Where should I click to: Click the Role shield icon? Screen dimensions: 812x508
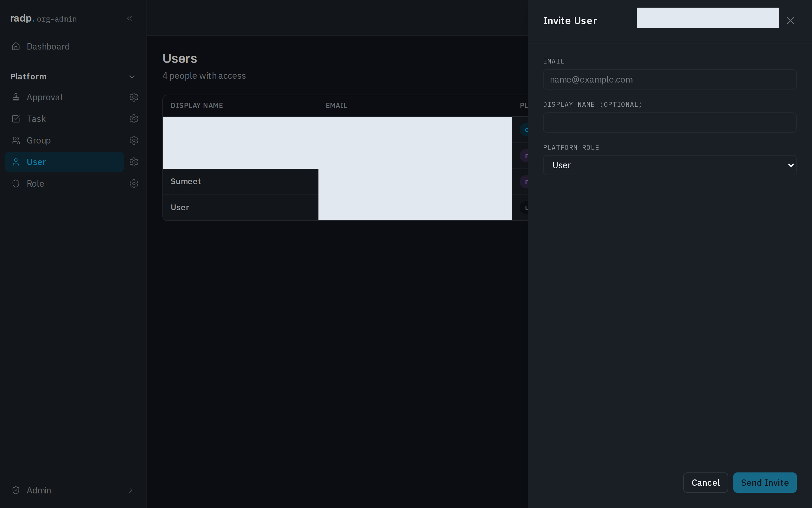pyautogui.click(x=16, y=184)
